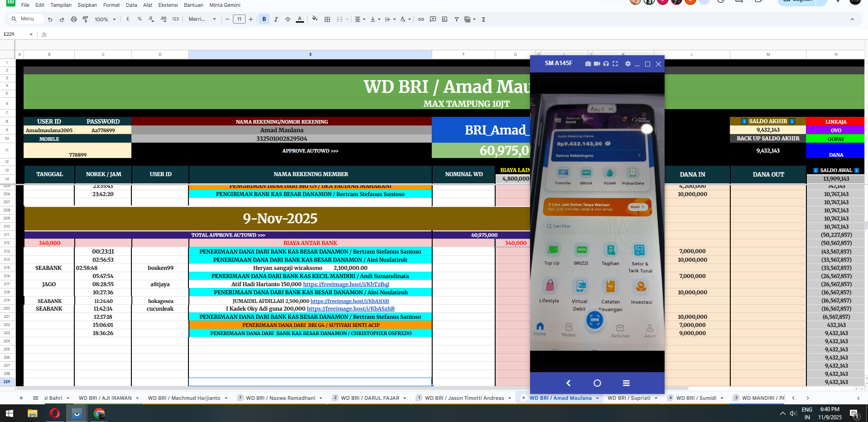
Task: Open the text rotation dropdown
Action: click(x=405, y=19)
